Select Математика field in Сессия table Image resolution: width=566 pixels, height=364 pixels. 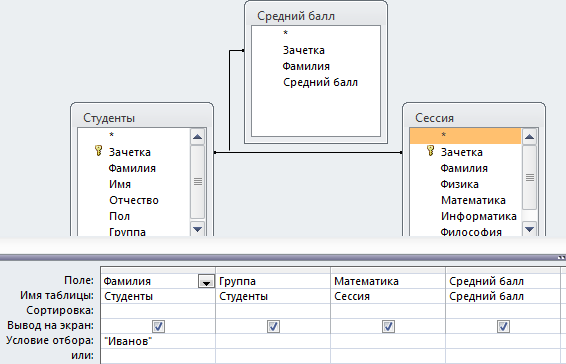tap(473, 200)
